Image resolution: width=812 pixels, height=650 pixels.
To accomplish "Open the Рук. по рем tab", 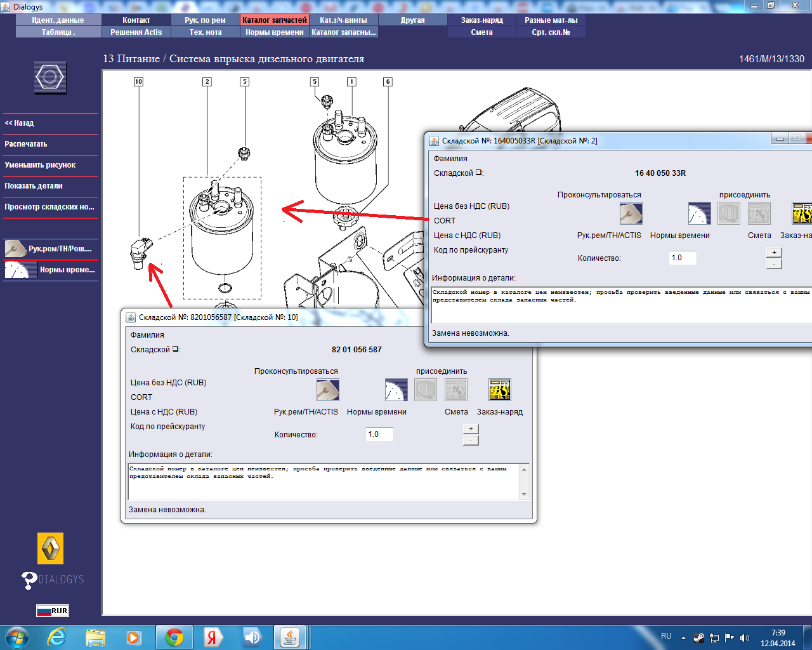I will (206, 20).
